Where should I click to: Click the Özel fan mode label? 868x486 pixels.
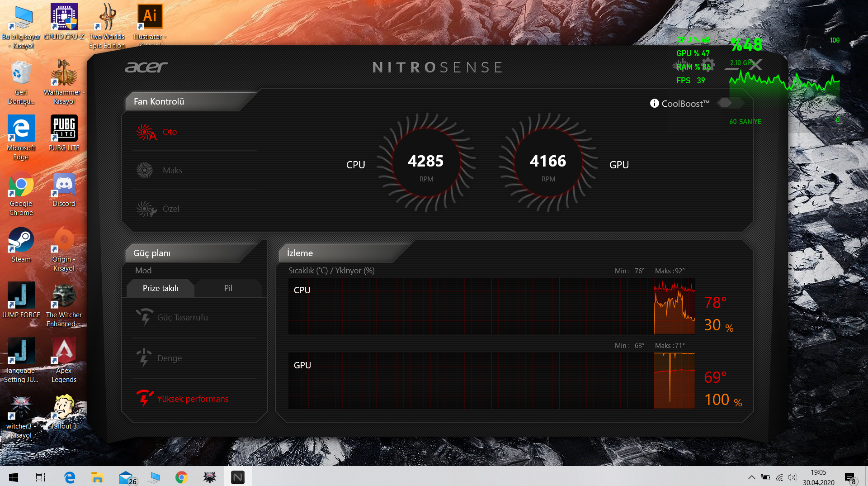171,209
